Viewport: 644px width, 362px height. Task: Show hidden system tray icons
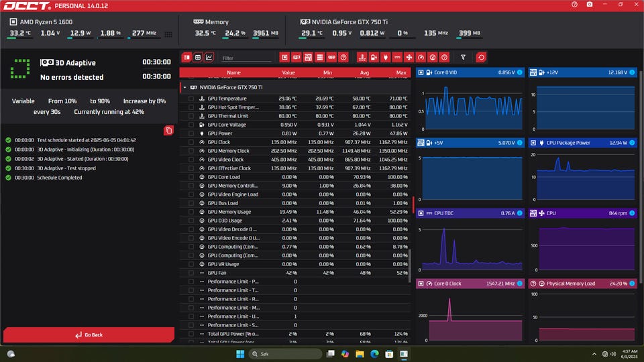pyautogui.click(x=594, y=354)
